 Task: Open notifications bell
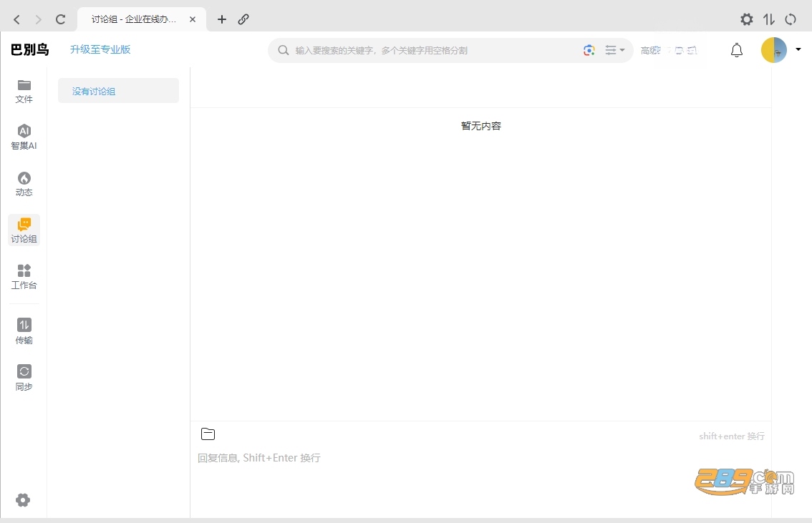(736, 50)
